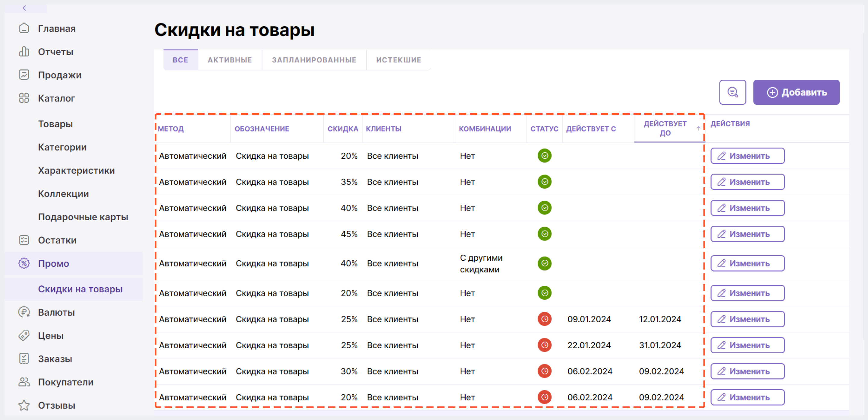
Task: Click the Продажи sales chart icon
Action: 24,75
